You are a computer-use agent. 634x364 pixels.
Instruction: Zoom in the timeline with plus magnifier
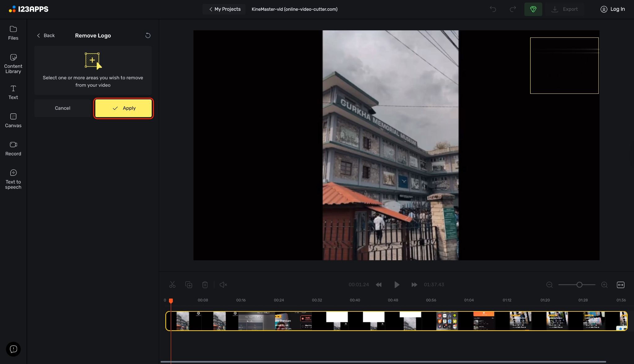(604, 285)
